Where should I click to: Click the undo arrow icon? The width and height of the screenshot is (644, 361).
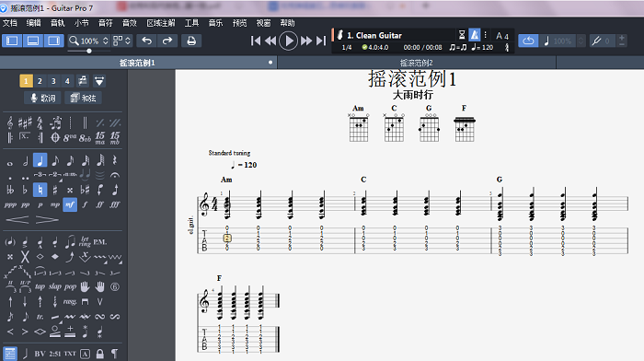point(146,41)
